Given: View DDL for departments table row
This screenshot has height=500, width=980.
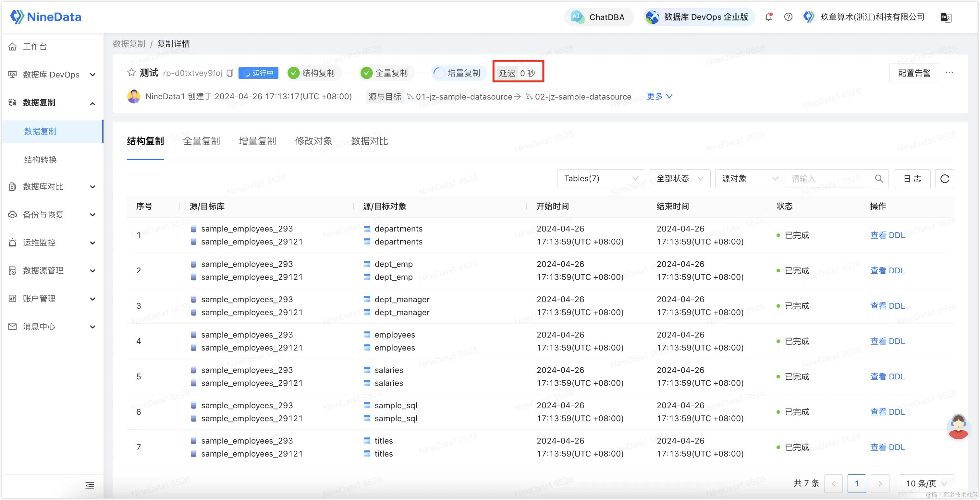Looking at the screenshot, I should coord(887,235).
